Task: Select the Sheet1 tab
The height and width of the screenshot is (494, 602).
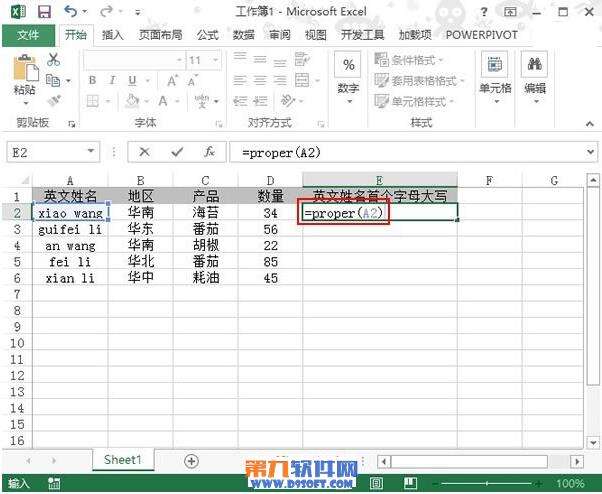Action: (123, 459)
